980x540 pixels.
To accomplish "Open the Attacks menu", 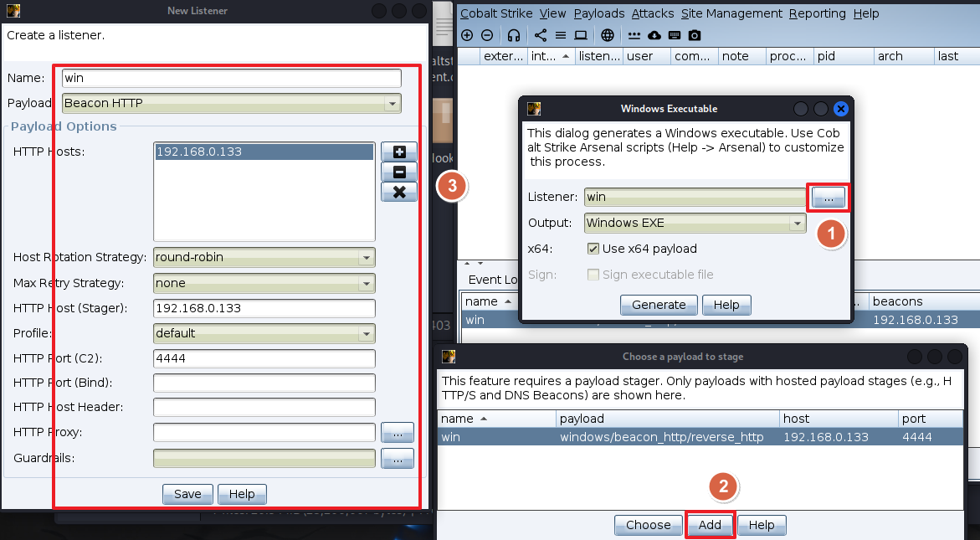I will 653,13.
